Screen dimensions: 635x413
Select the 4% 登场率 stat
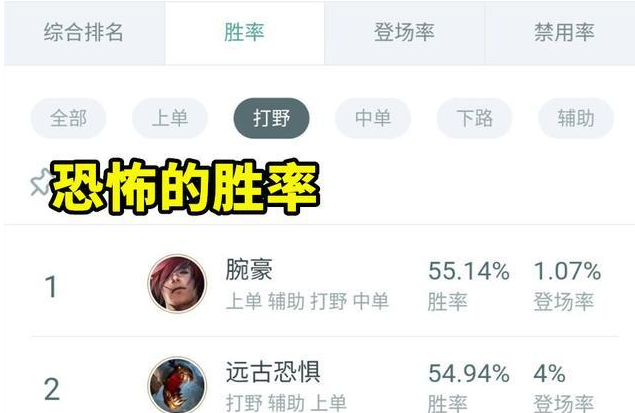tap(549, 373)
